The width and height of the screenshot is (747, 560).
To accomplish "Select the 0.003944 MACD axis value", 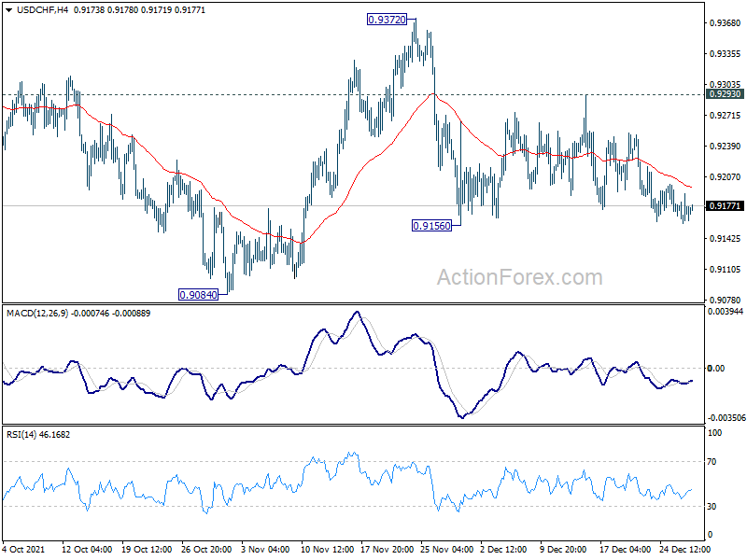I will coord(726,312).
